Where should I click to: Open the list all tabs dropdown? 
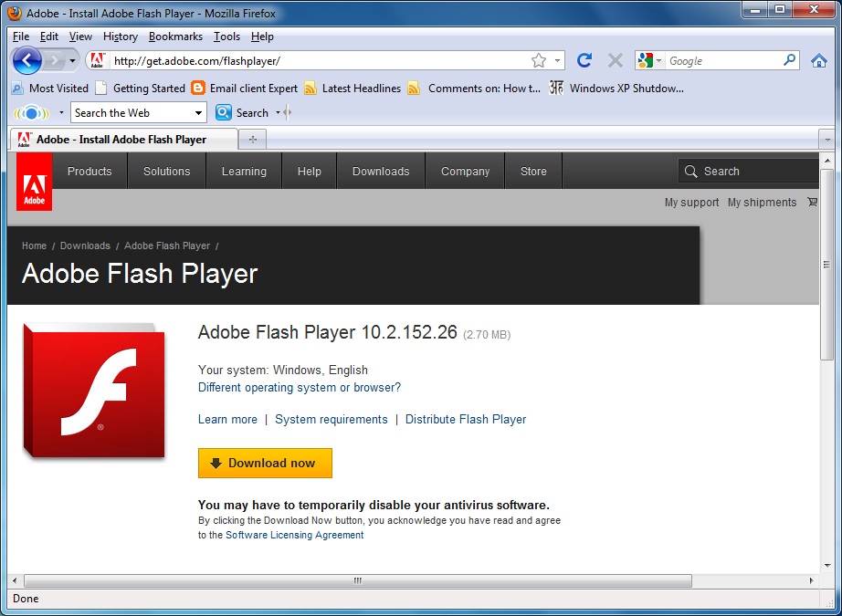tap(827, 140)
